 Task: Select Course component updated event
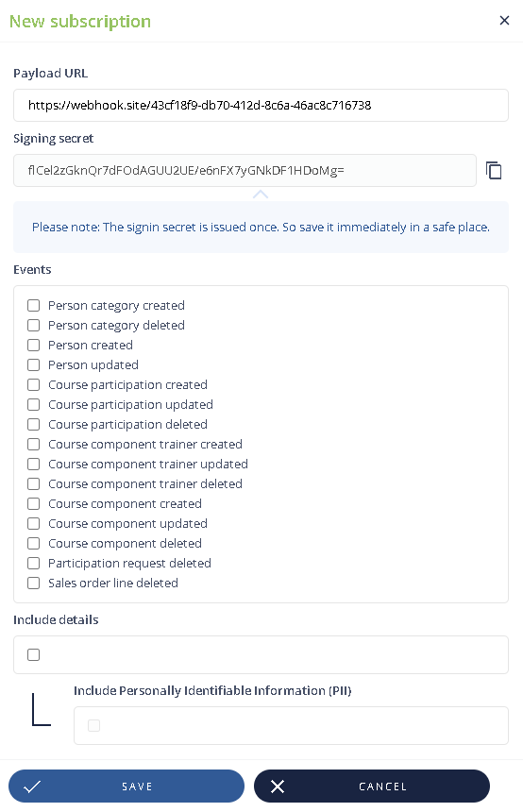34,524
